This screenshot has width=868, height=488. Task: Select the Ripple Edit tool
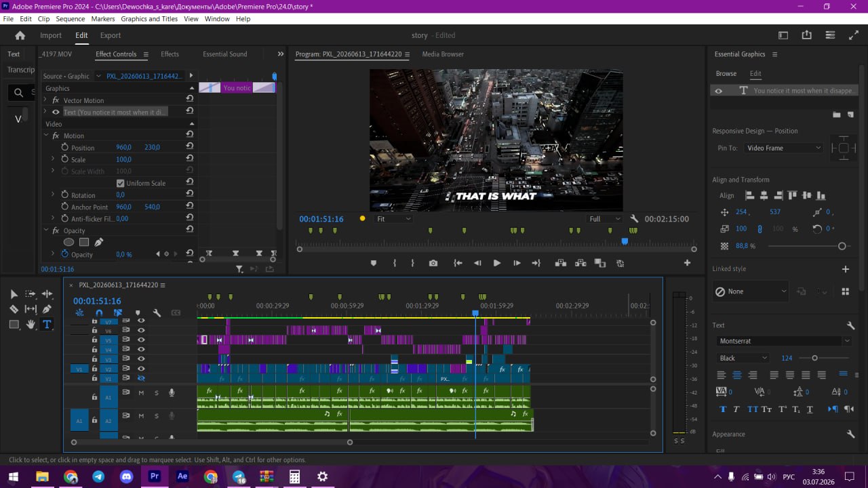coord(47,294)
